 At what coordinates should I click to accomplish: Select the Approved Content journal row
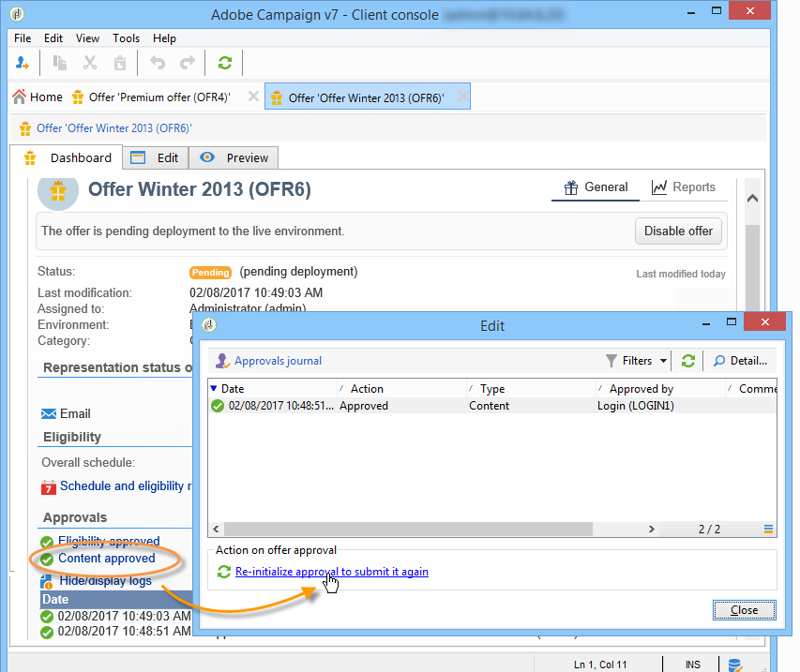[x=492, y=406]
